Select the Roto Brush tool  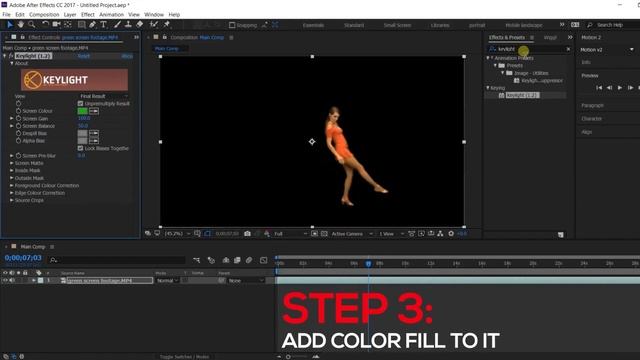[153, 25]
